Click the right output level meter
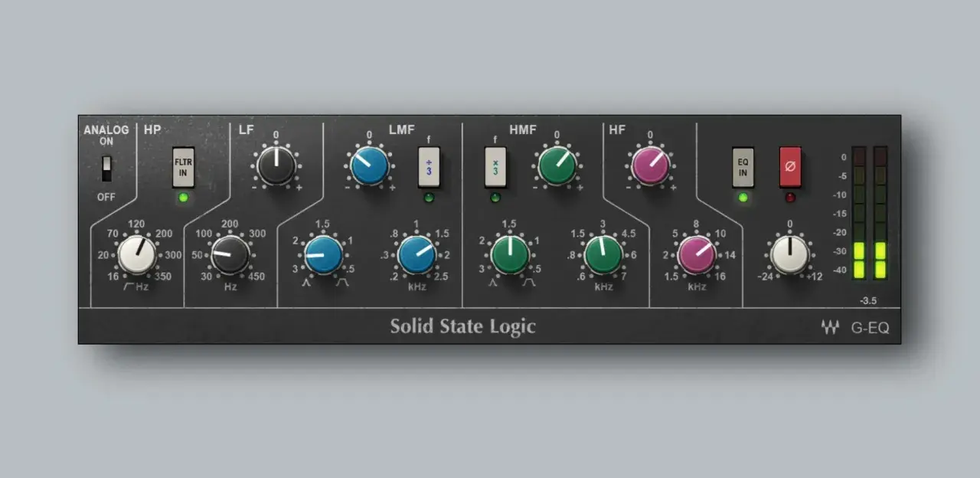The height and width of the screenshot is (478, 980). [x=880, y=213]
